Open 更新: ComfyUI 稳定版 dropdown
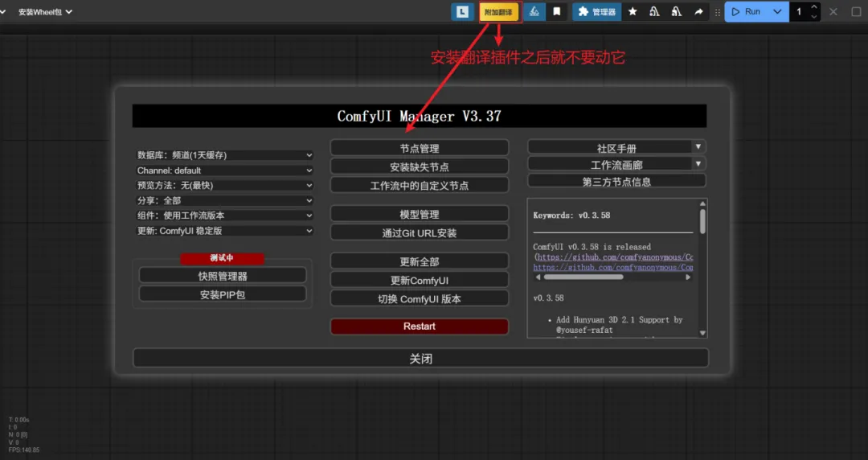 coord(225,231)
